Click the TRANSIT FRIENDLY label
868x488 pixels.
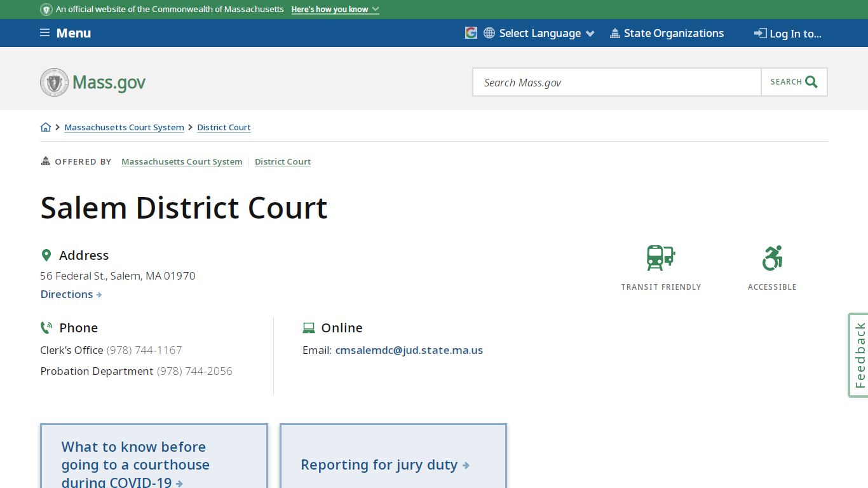pos(661,287)
